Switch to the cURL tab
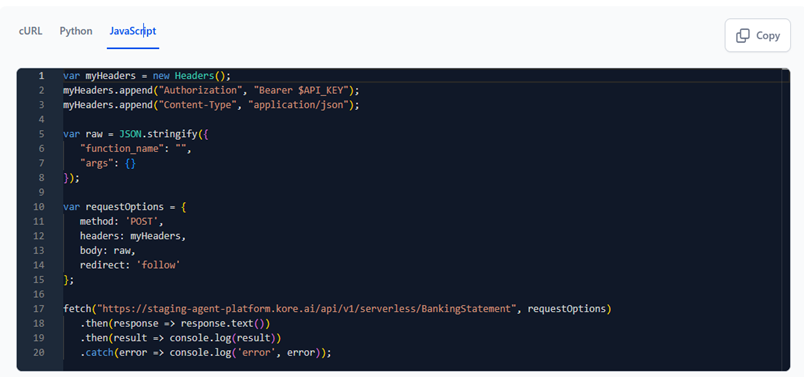804x377 pixels. coord(30,31)
